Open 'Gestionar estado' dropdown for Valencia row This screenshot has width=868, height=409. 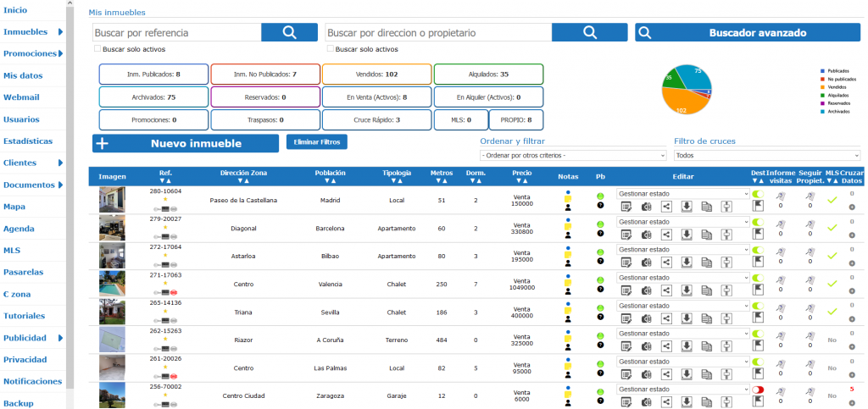(x=682, y=277)
